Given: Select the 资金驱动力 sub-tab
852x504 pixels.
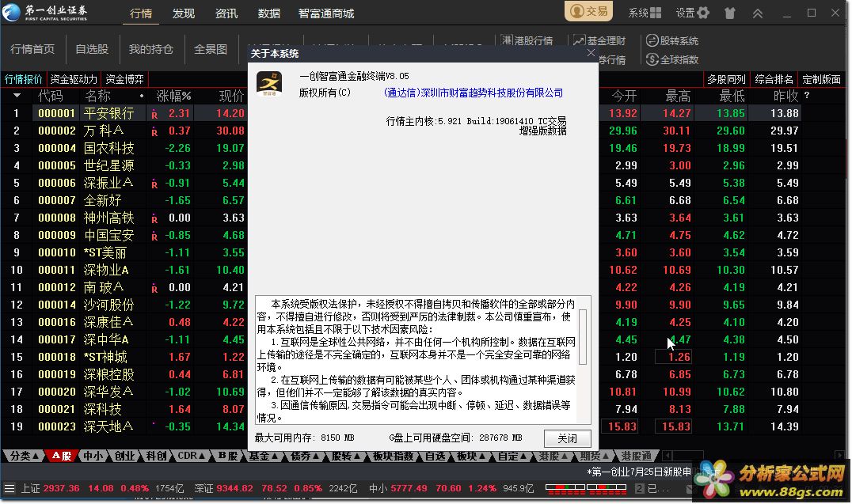Looking at the screenshot, I should click(x=74, y=79).
